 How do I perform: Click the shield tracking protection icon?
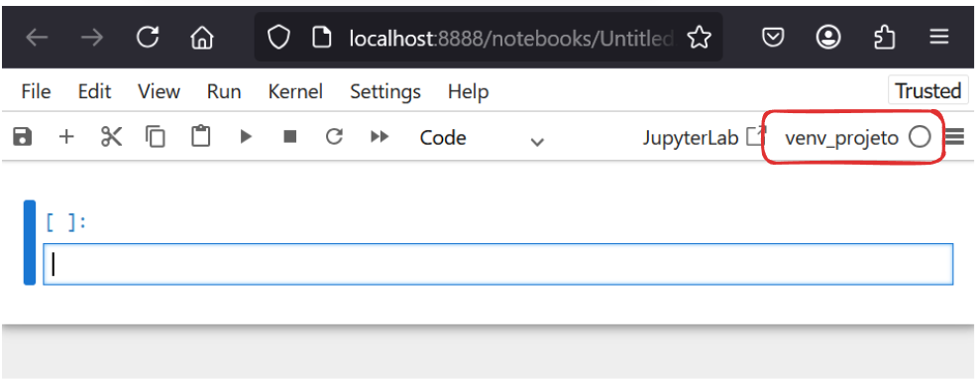tap(278, 38)
